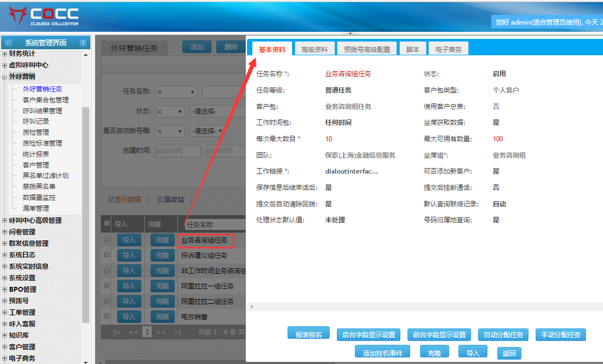Collapse sidebar with double-arrow icon
603x364 pixels.
tap(8, 43)
